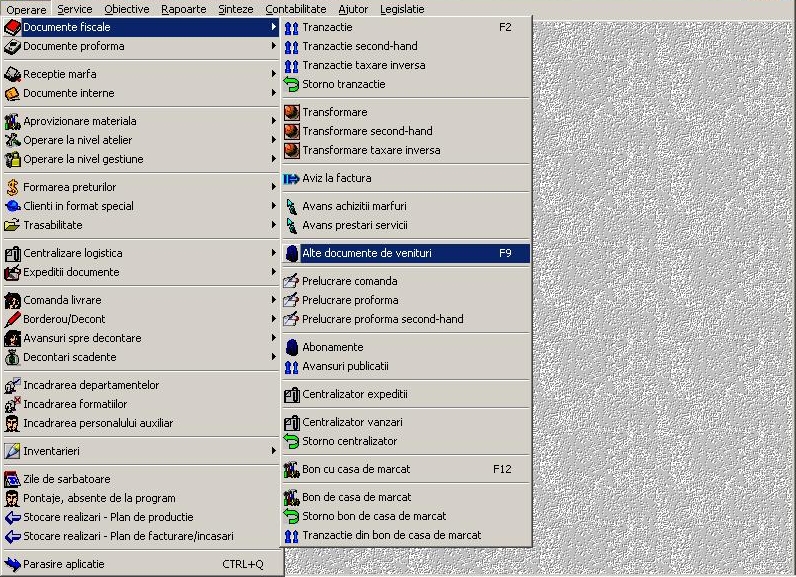The width and height of the screenshot is (796, 577).
Task: Expand the Decontari scadente submenu arrow
Action: click(x=274, y=358)
